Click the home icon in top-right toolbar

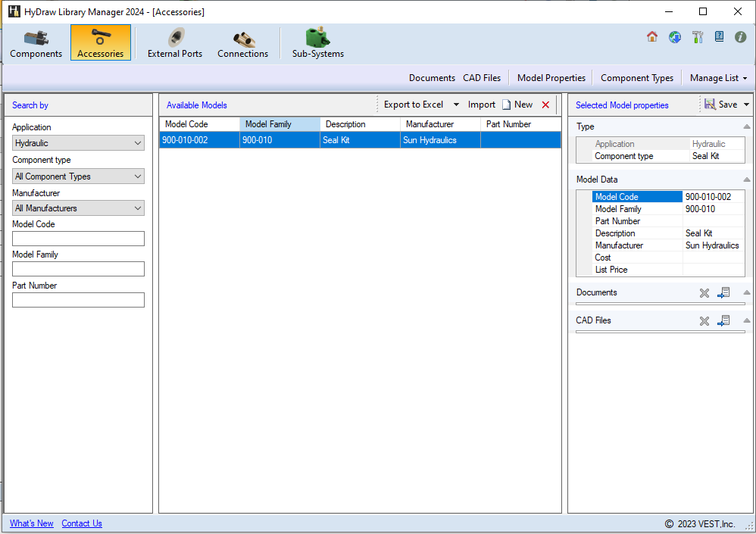coord(652,36)
